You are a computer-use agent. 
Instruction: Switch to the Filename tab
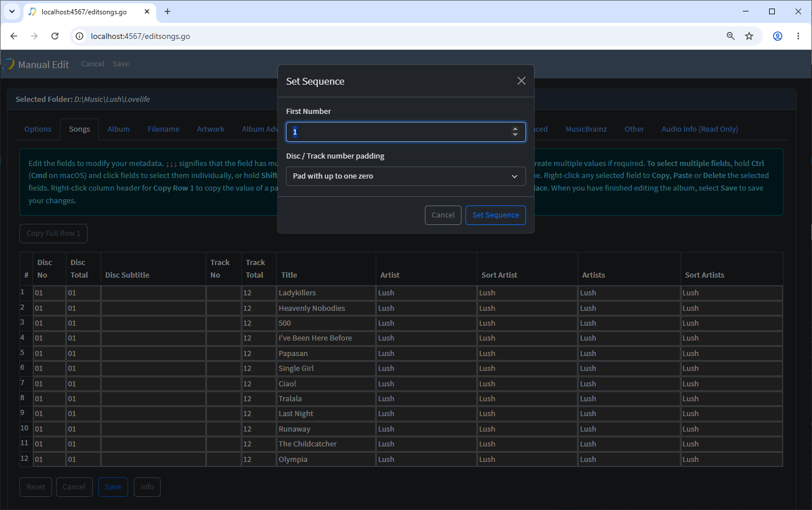click(164, 129)
